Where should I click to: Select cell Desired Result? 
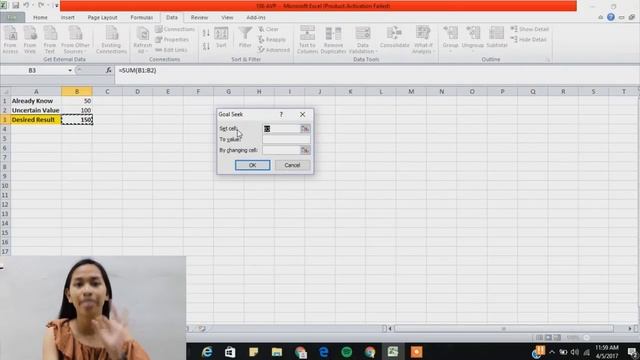[36, 120]
